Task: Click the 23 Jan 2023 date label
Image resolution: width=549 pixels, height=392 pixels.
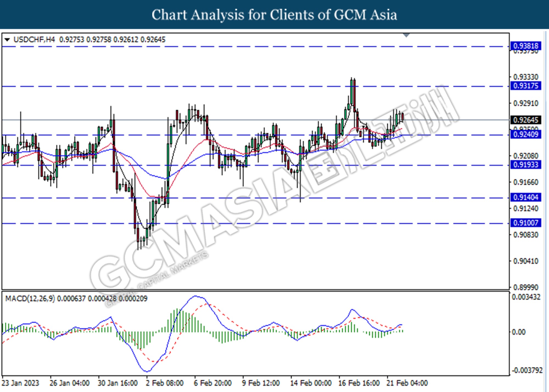Action: point(20,383)
